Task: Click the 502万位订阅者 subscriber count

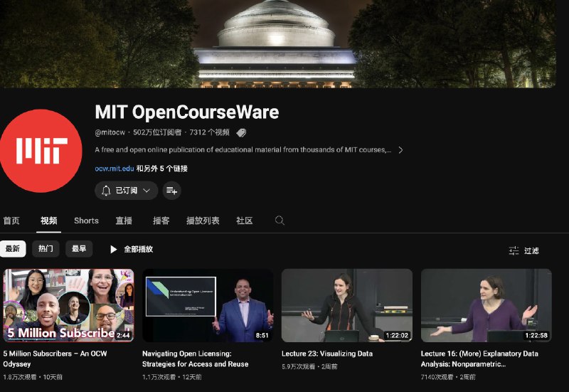Action: (157, 132)
